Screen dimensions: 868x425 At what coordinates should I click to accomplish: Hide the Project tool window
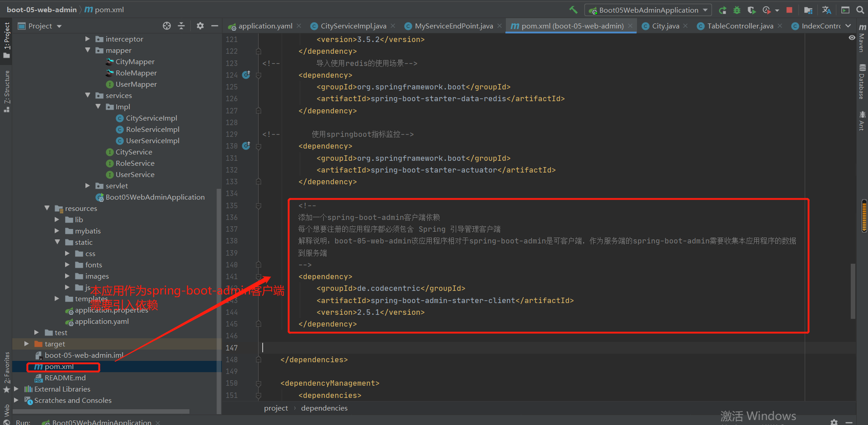(x=215, y=26)
